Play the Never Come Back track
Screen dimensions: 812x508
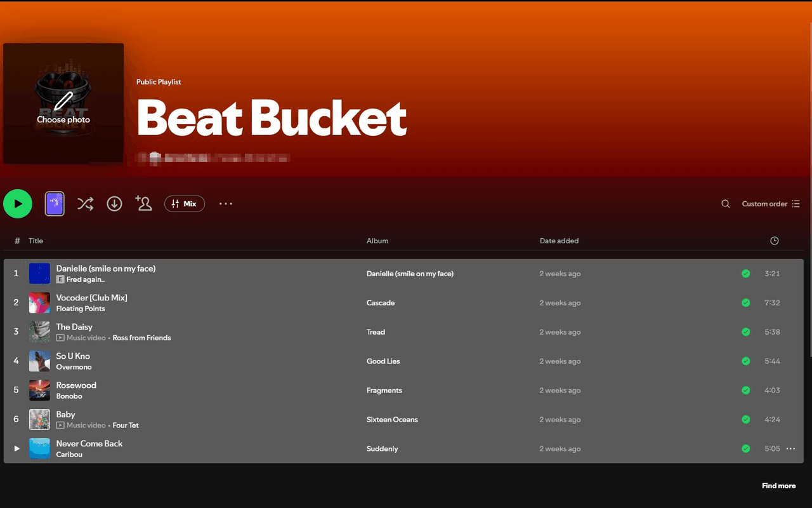[x=17, y=448]
